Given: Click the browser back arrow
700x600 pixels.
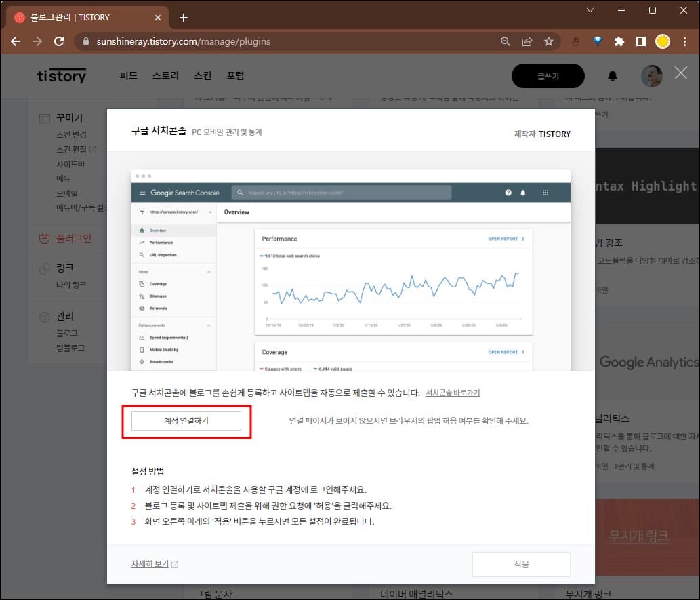Looking at the screenshot, I should click(16, 41).
